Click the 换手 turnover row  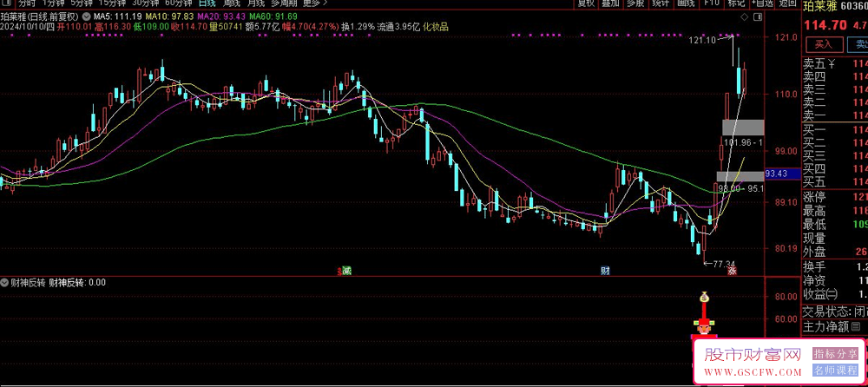(x=835, y=266)
